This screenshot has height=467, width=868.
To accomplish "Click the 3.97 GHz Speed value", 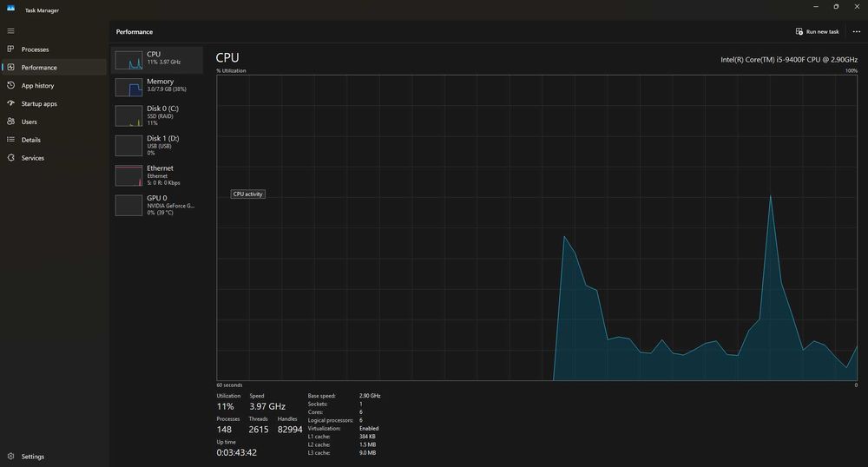I will click(267, 407).
